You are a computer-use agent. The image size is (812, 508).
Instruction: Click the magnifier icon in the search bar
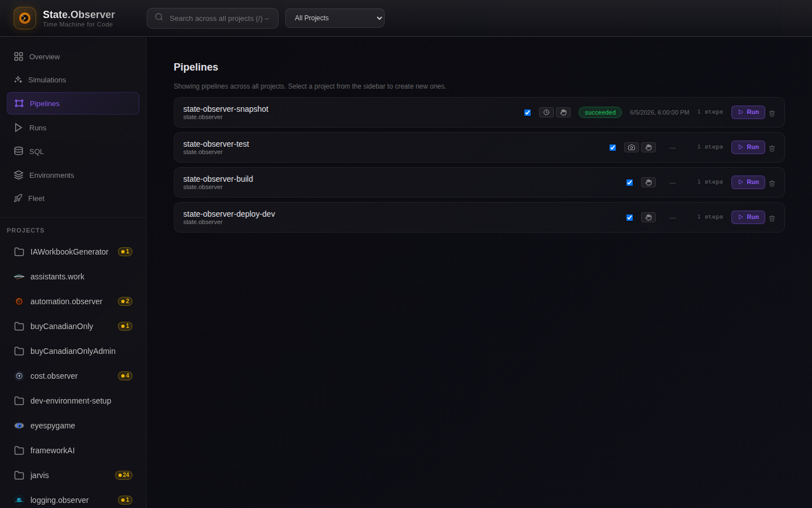tap(159, 17)
